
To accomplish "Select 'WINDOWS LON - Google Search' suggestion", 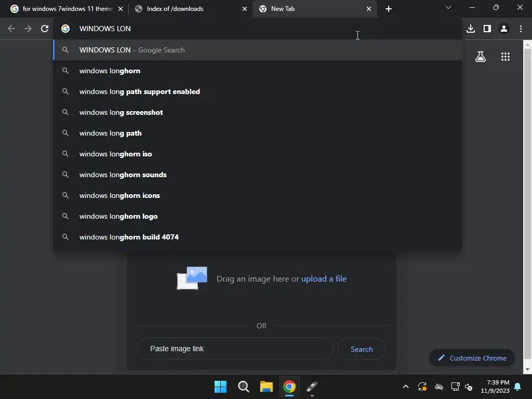I will [258, 50].
